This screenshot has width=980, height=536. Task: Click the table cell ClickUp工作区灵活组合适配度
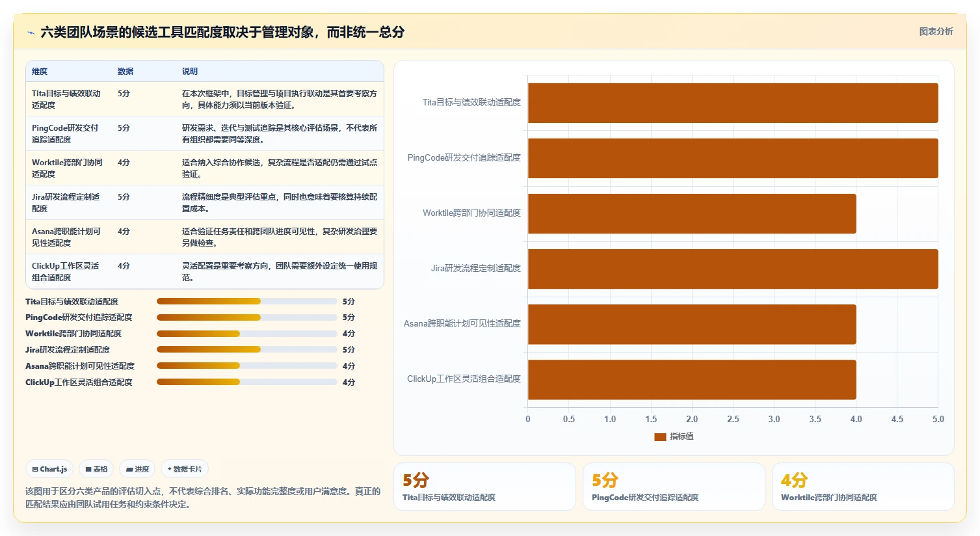click(x=68, y=271)
